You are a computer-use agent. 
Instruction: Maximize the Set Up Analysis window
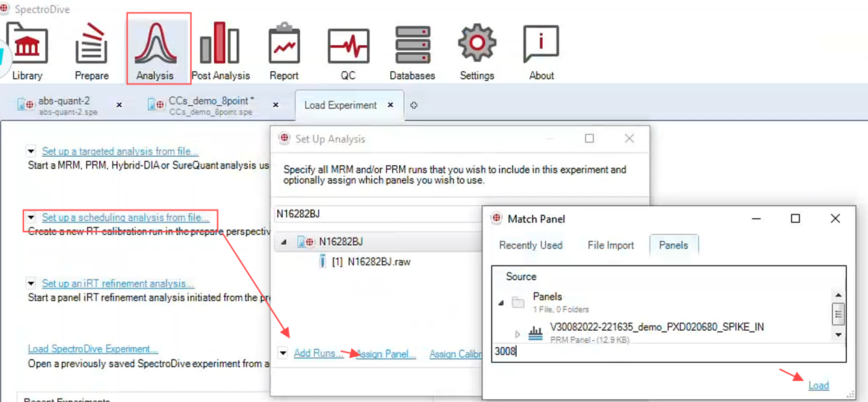click(589, 138)
